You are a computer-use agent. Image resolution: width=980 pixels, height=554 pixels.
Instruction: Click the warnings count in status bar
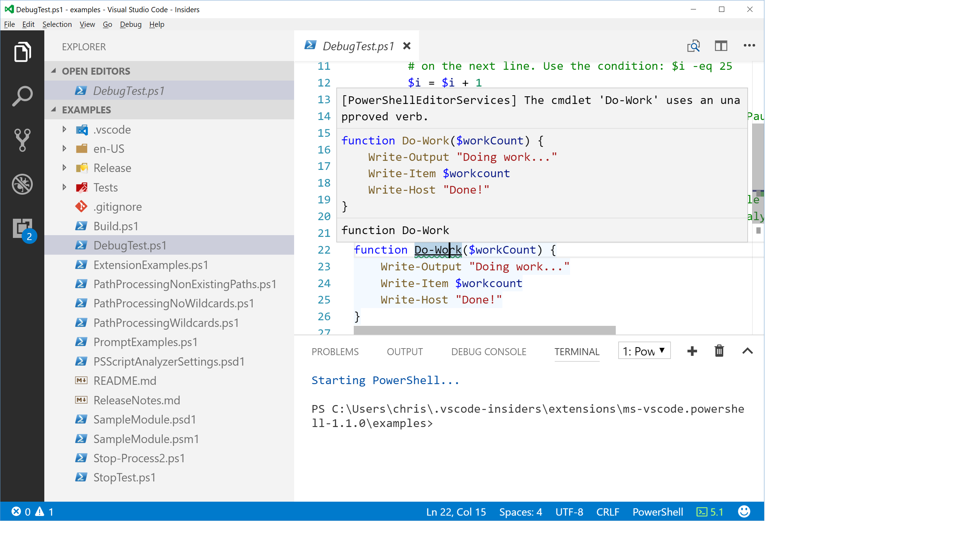tap(45, 512)
